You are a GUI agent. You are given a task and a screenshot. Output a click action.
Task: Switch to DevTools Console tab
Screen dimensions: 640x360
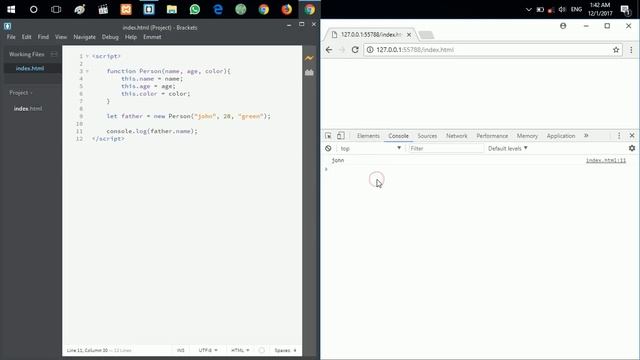[398, 136]
